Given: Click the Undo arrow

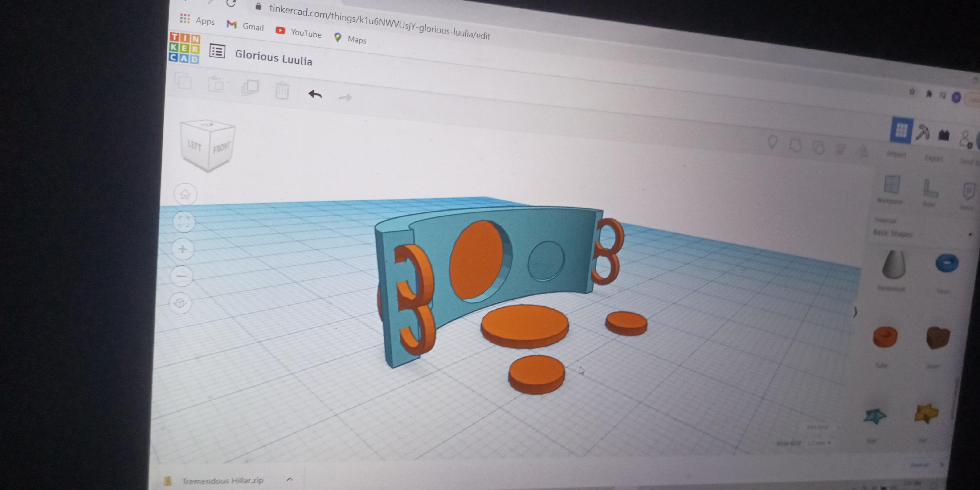Looking at the screenshot, I should click(x=315, y=94).
